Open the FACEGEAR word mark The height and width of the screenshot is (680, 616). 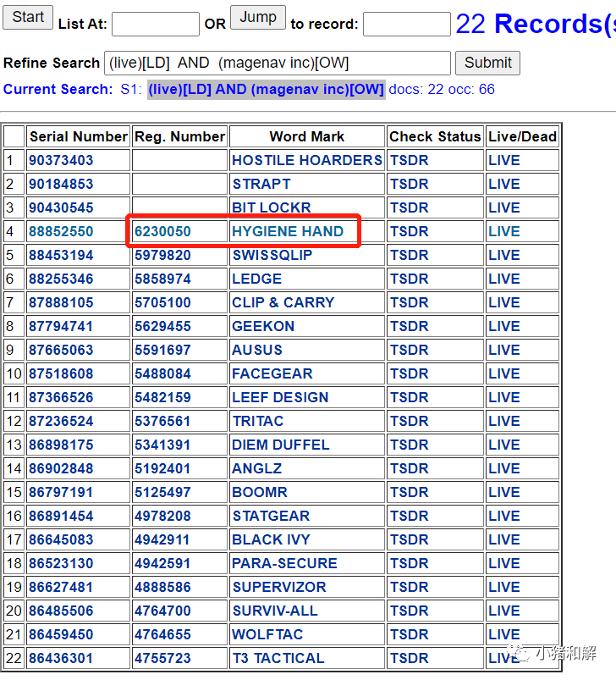pos(272,373)
